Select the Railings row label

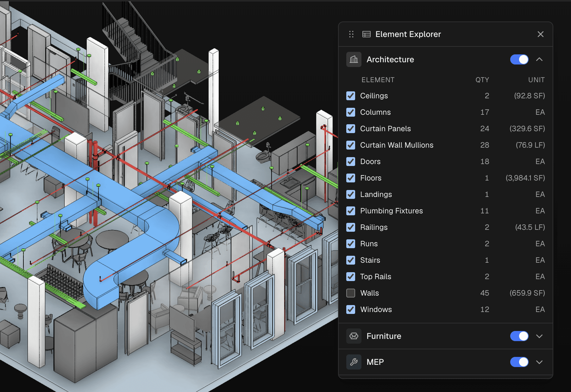click(374, 227)
